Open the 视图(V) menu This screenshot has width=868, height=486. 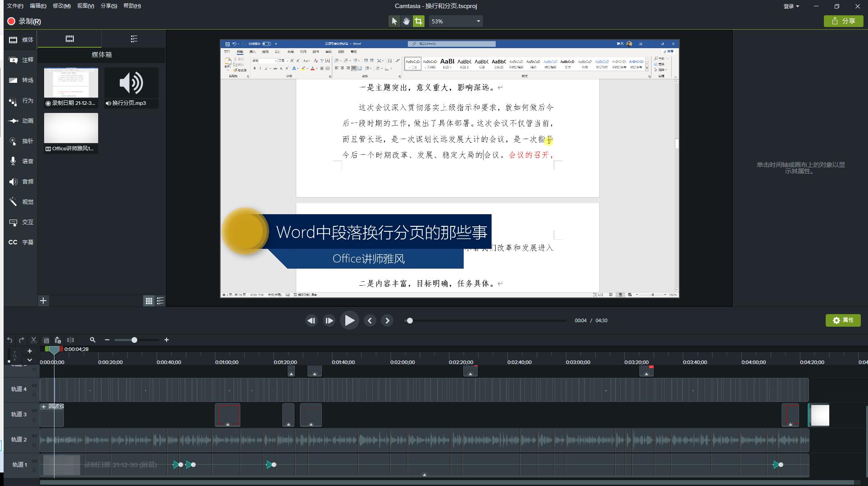[x=86, y=6]
